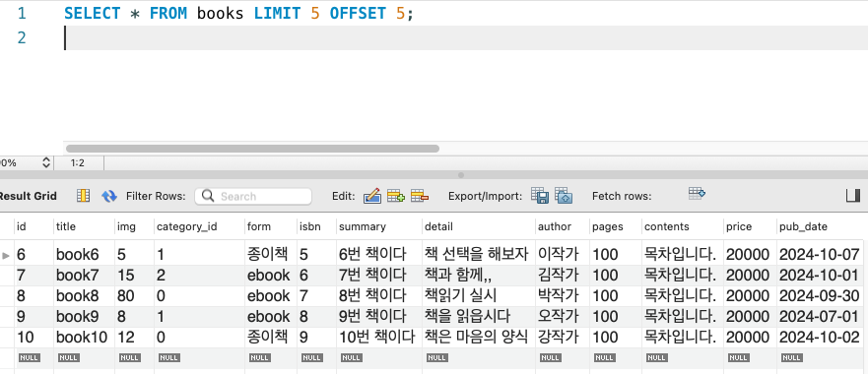Select the row marker arrow for id 6
Viewport: 868px width, 374px height.
(6, 255)
